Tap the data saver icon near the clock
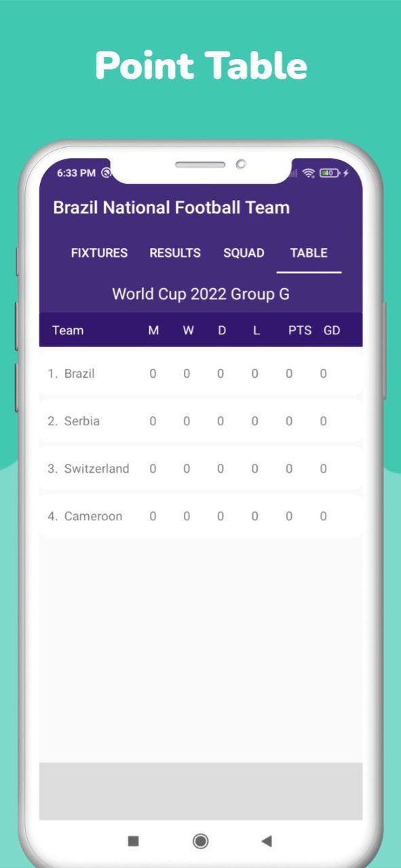401x868 pixels. pyautogui.click(x=107, y=173)
